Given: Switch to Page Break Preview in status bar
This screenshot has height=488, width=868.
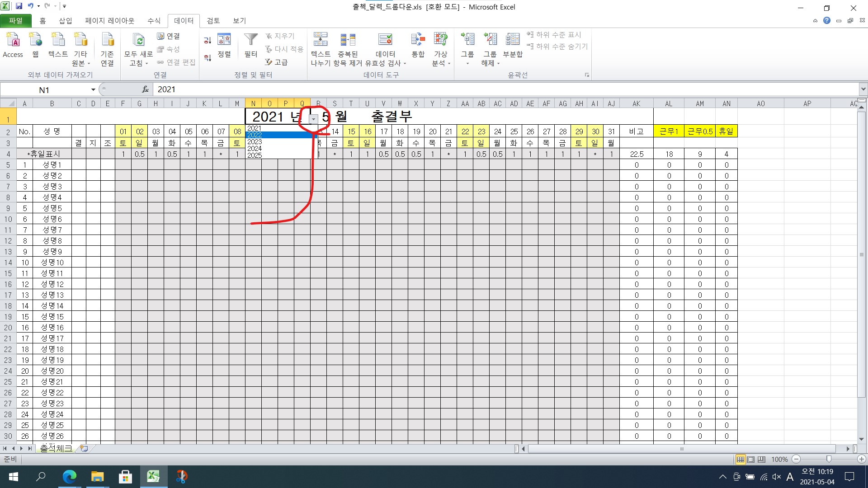Looking at the screenshot, I should [762, 460].
